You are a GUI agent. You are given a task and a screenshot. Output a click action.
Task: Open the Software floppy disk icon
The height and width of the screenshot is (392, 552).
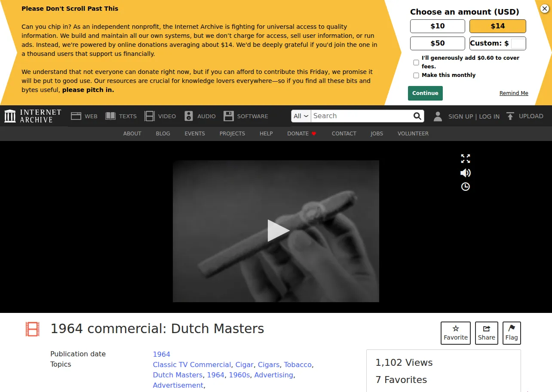tap(229, 116)
